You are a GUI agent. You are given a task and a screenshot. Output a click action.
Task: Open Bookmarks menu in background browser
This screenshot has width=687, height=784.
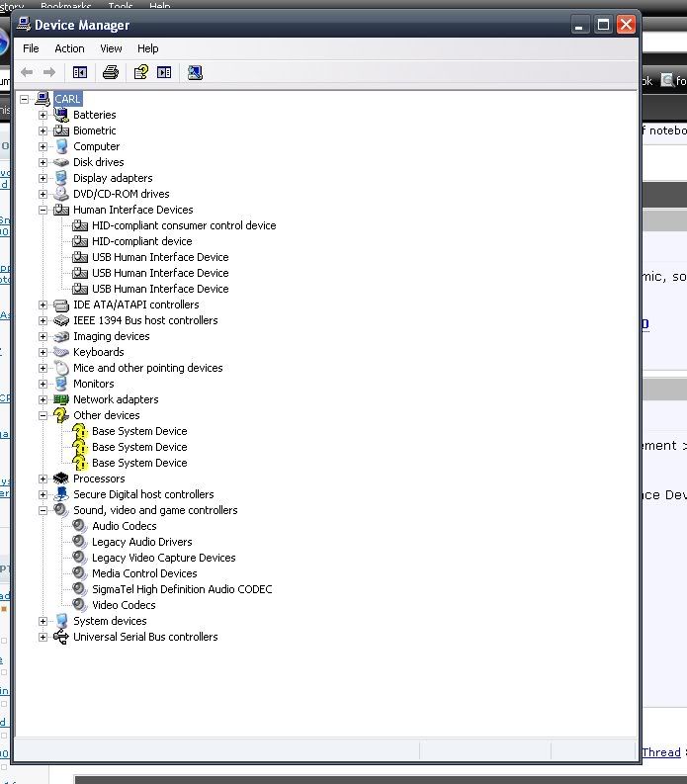pos(66,5)
